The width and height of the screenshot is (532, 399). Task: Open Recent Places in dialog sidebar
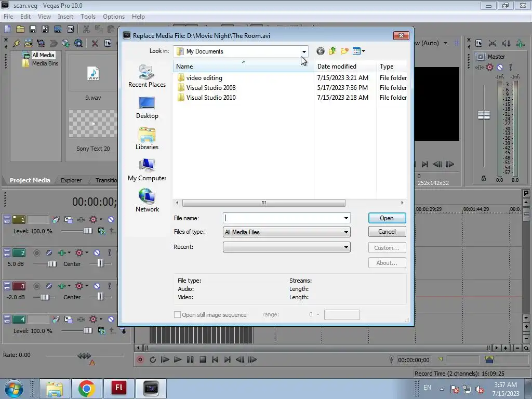[x=147, y=76]
